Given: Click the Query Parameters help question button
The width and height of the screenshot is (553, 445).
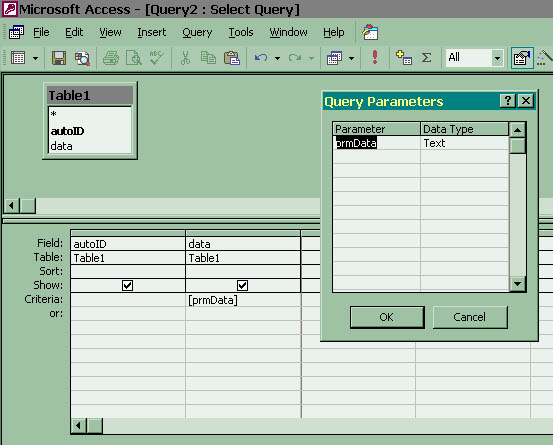Looking at the screenshot, I should 508,101.
